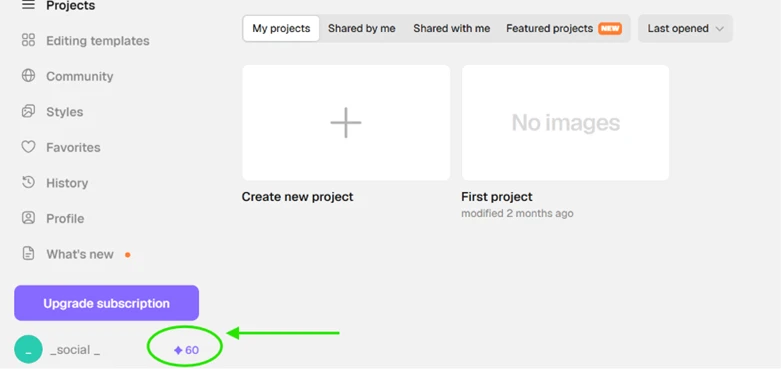
Task: Click the Editing templates grid icon
Action: coord(28,40)
